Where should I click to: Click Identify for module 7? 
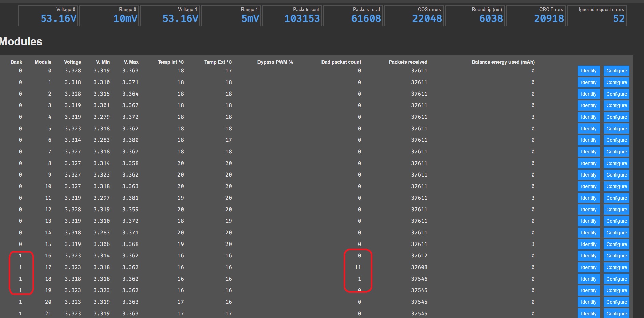pyautogui.click(x=588, y=152)
